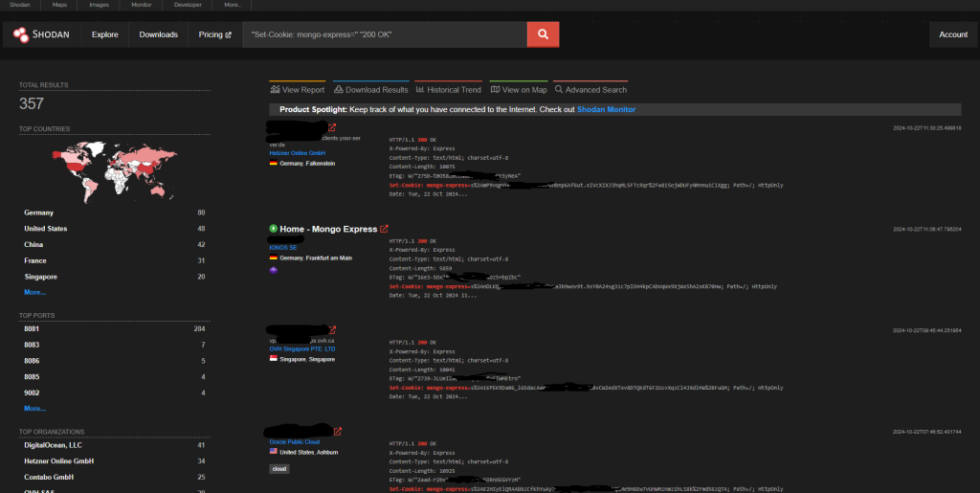Viewport: 980px width, 493px height.
Task: Select the Maps top tab
Action: pos(60,5)
